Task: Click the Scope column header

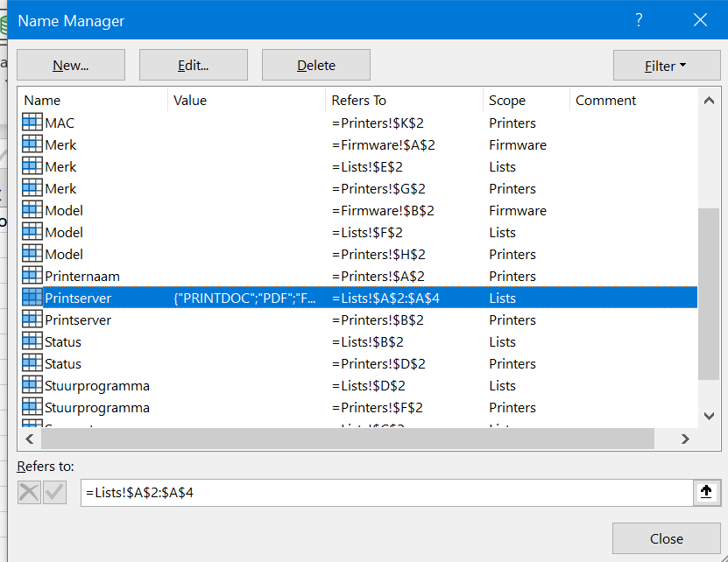Action: click(506, 100)
